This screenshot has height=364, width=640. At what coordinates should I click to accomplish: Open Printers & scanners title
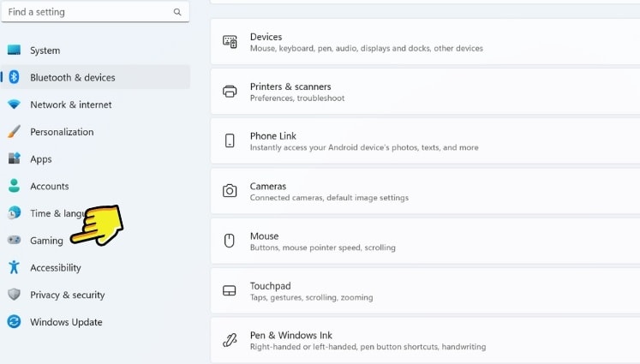click(x=290, y=87)
